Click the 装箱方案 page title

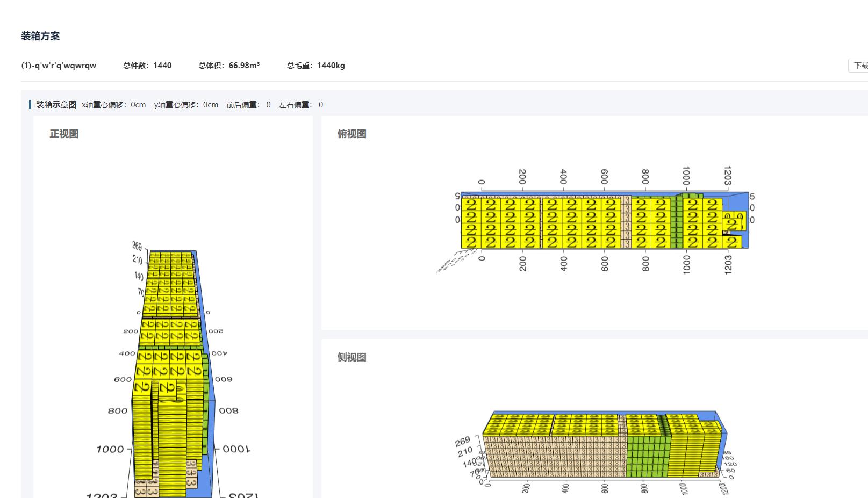click(40, 36)
